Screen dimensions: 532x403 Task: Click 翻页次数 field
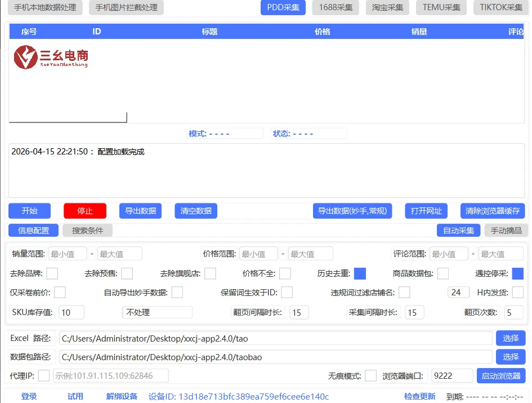[513, 312]
